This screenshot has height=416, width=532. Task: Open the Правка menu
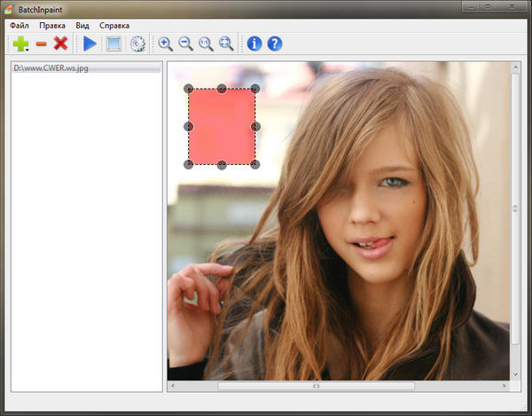[52, 26]
